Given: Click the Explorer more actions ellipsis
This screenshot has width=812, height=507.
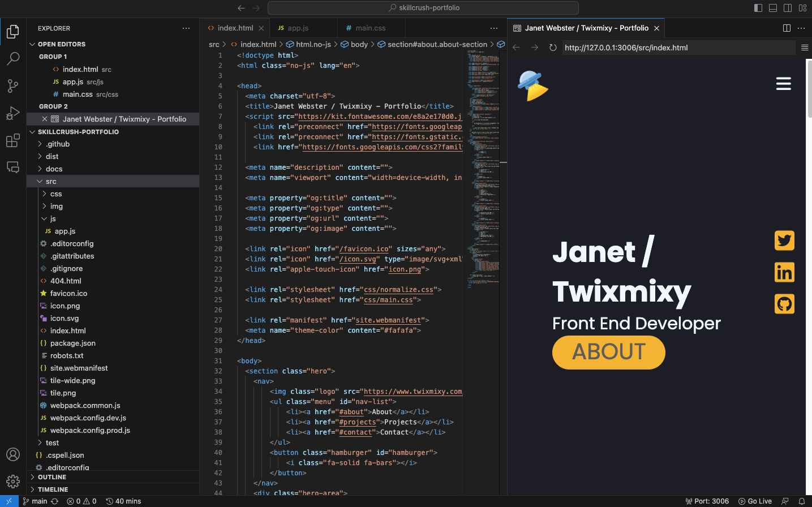Looking at the screenshot, I should [x=186, y=28].
